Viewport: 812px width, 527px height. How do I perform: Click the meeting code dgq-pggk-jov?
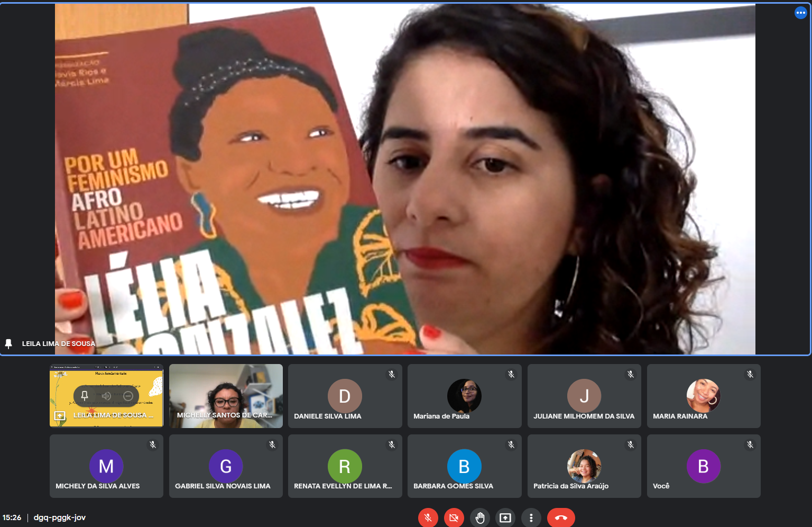coord(60,517)
